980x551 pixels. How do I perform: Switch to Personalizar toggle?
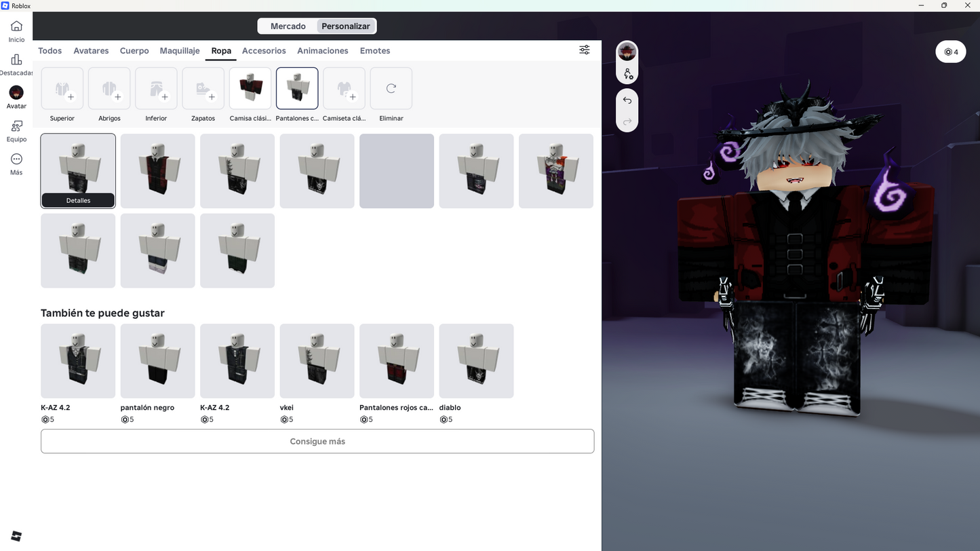346,26
